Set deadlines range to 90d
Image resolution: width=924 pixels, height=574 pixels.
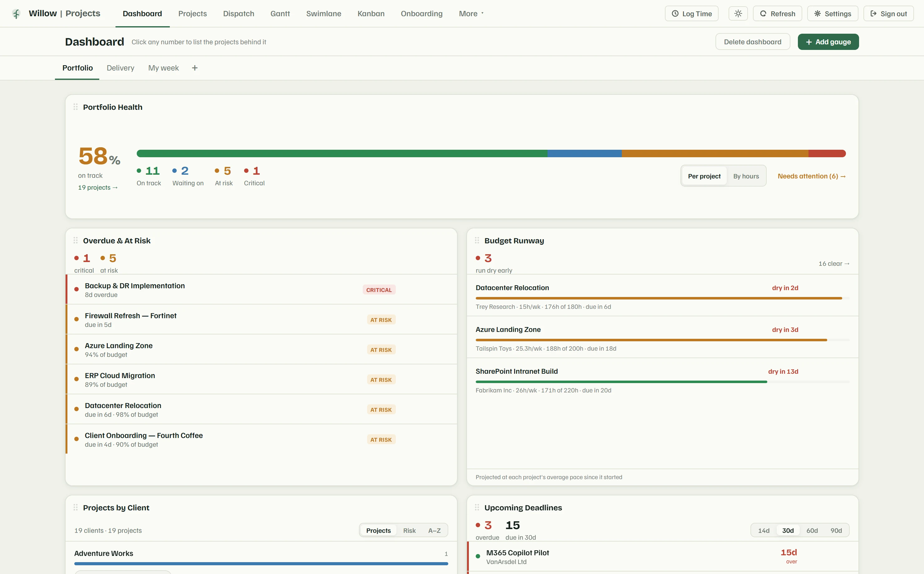pos(836,530)
